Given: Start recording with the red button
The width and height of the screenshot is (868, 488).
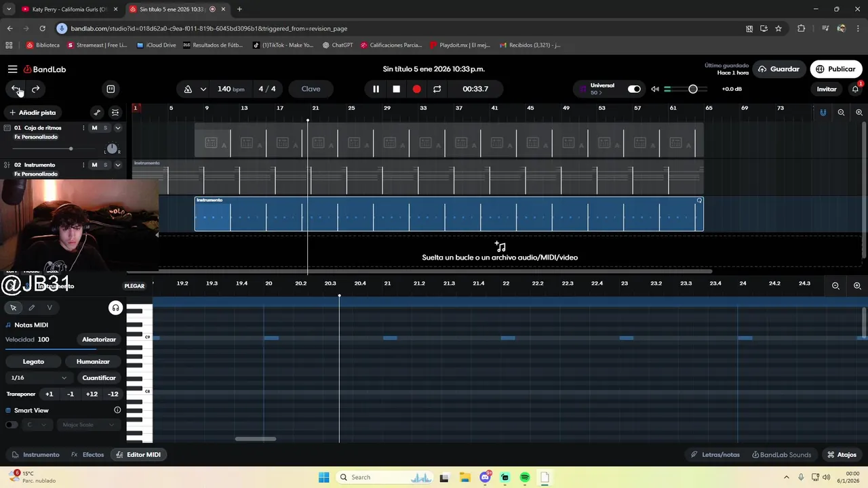Looking at the screenshot, I should (x=416, y=89).
